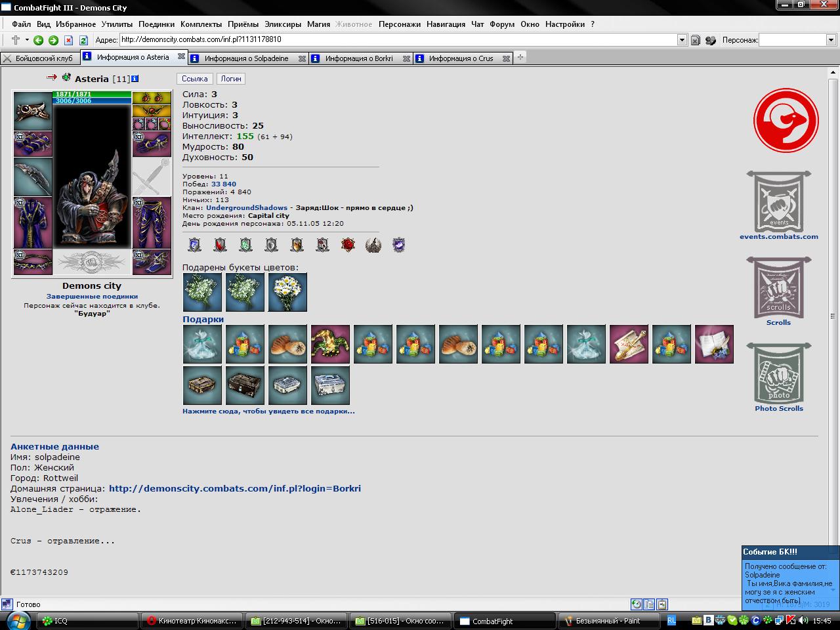Open the Подарки heading link
This screenshot has height=630, width=840.
[x=203, y=320]
